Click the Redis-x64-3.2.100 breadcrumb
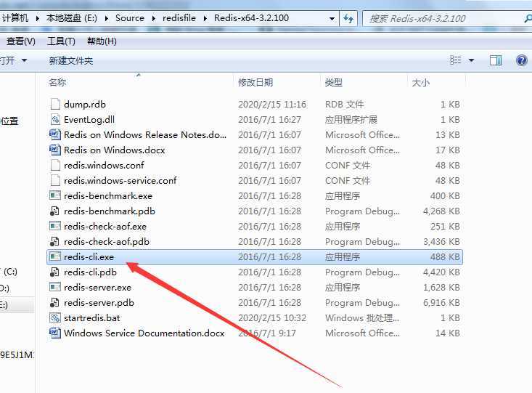 coord(251,18)
